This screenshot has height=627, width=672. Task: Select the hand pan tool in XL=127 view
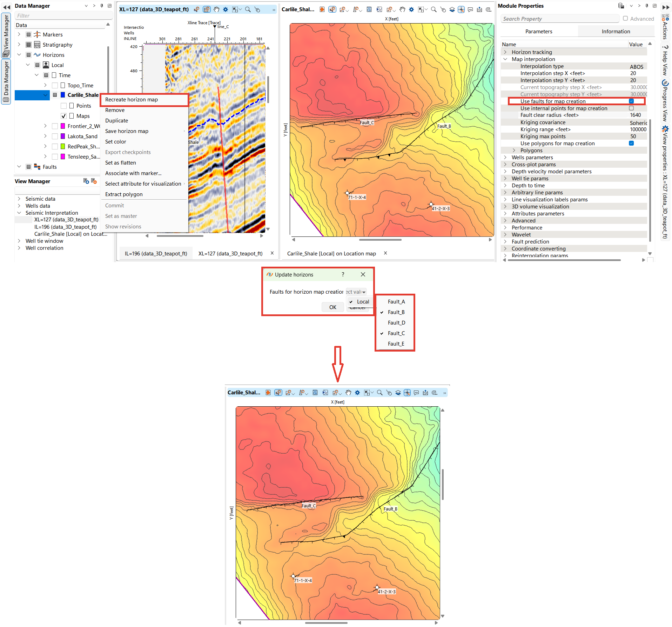[x=217, y=9]
